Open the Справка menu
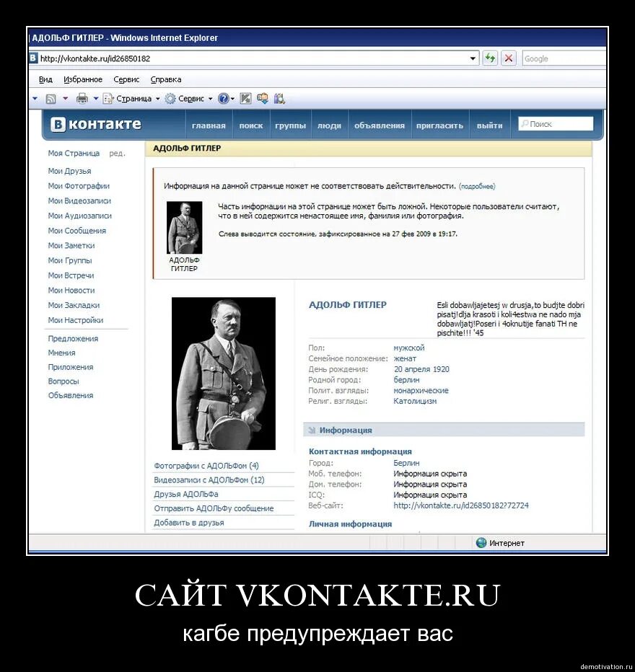Viewport: 635px width, 672px height. [x=165, y=79]
